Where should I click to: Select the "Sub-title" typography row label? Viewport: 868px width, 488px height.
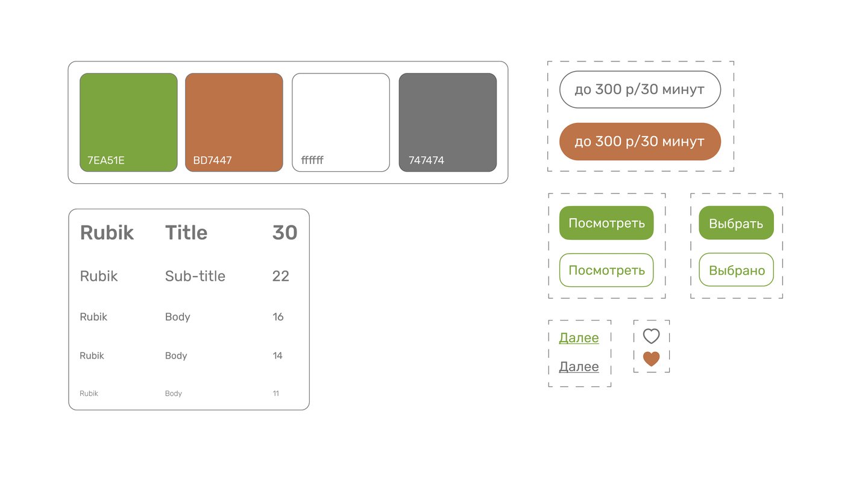point(195,277)
